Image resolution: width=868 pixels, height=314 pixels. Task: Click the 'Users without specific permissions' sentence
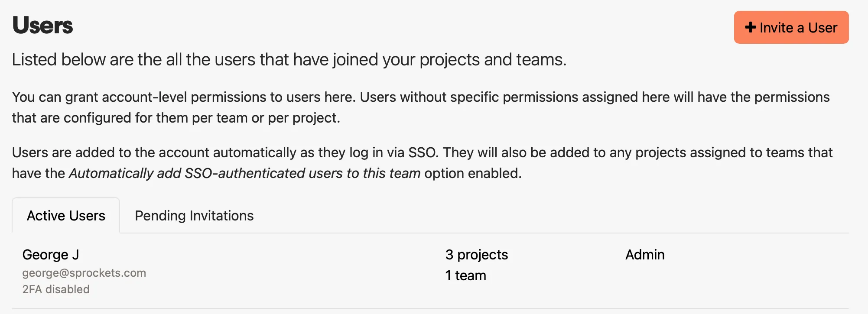coord(595,97)
